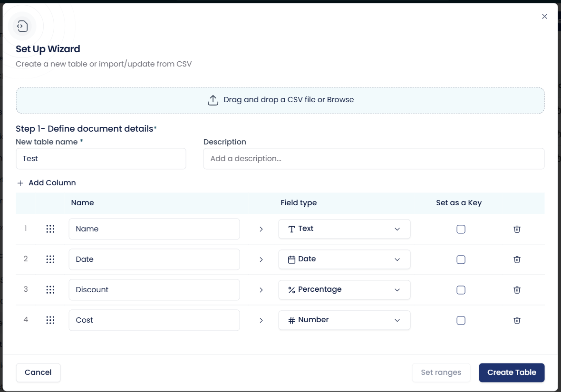Set the Name column as a key
This screenshot has height=392, width=561.
click(461, 229)
